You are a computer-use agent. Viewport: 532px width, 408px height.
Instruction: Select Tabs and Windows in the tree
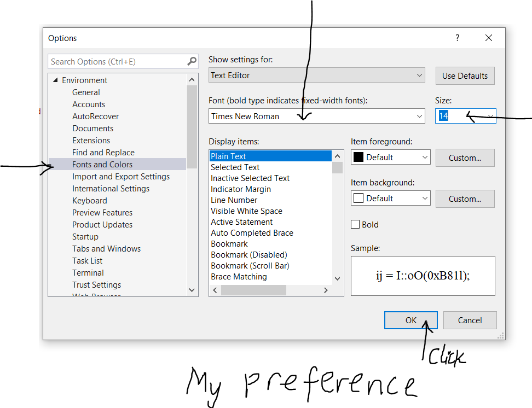click(x=106, y=249)
